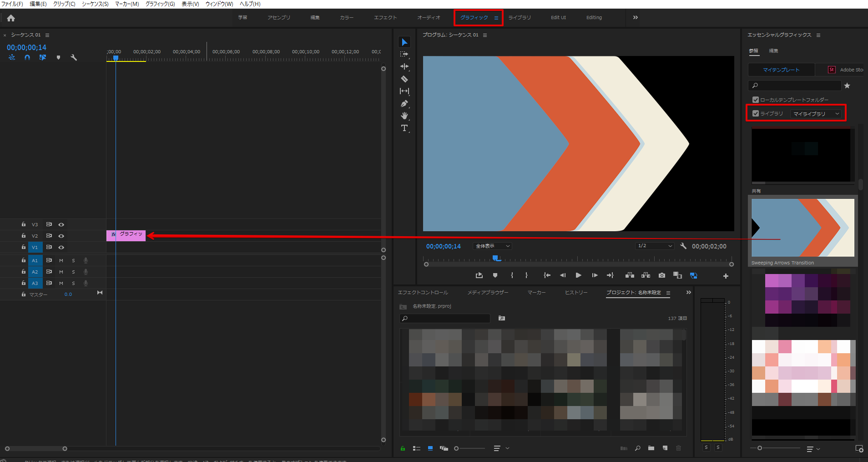
Task: Click the + button to customize the button bar
Action: pos(726,275)
